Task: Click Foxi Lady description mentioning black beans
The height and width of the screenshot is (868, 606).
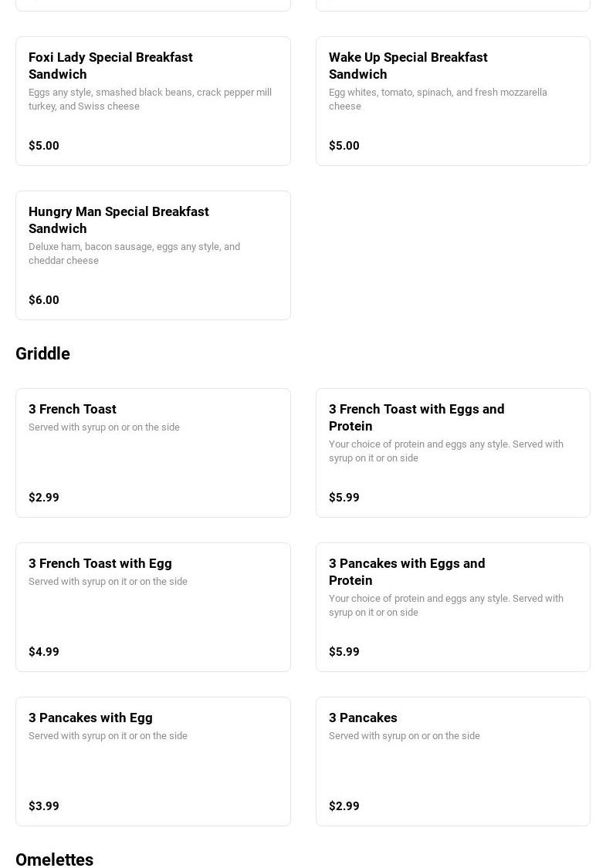Action: (x=150, y=99)
